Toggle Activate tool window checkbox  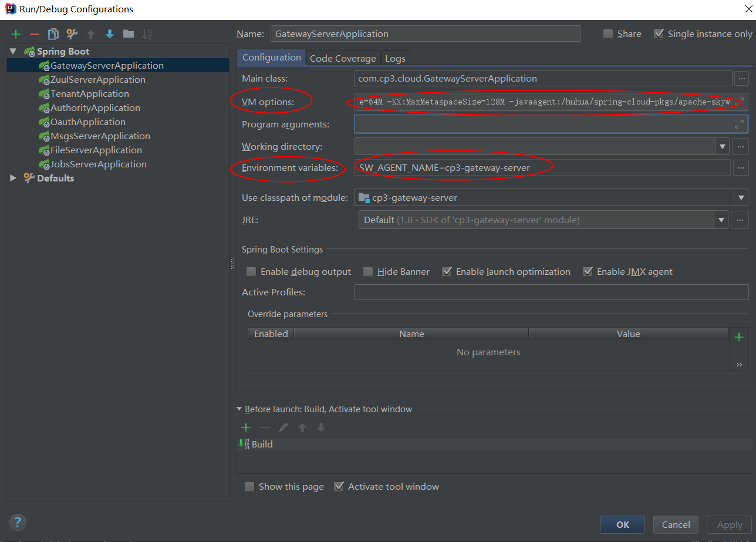coord(339,487)
